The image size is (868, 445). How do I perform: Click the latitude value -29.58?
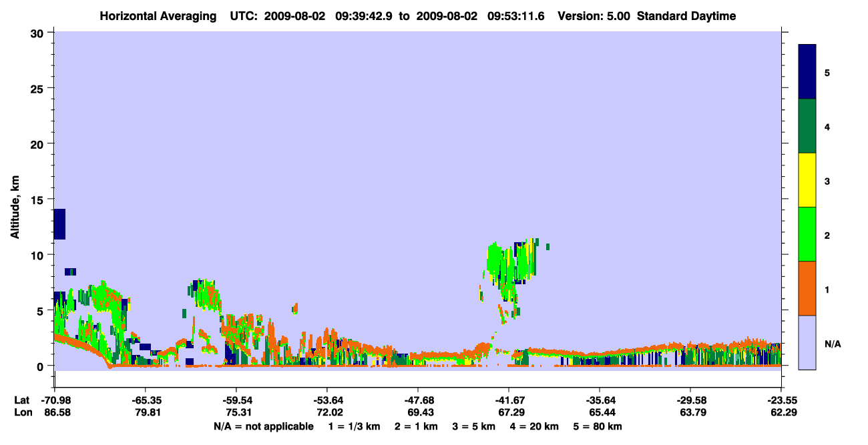pos(690,400)
